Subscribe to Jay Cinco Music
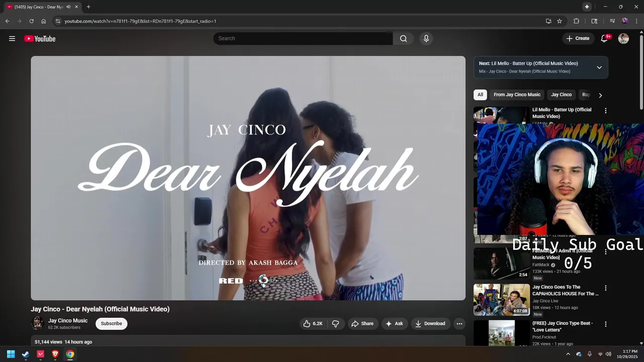This screenshot has width=644, height=362. (111, 324)
